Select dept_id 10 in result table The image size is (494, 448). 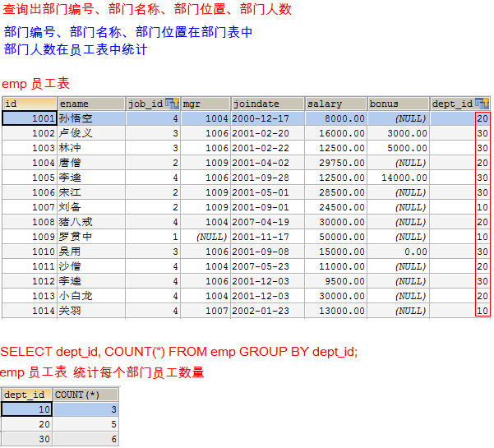tap(26, 409)
